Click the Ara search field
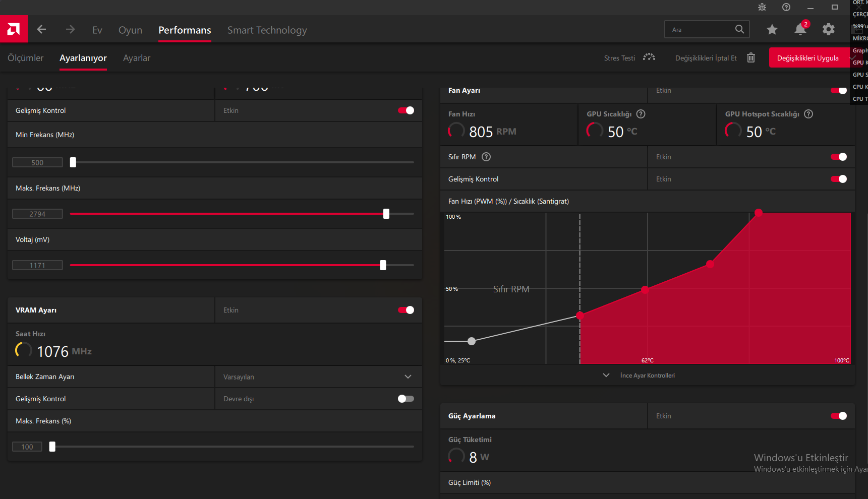Viewport: 868px width, 499px height. pos(707,30)
